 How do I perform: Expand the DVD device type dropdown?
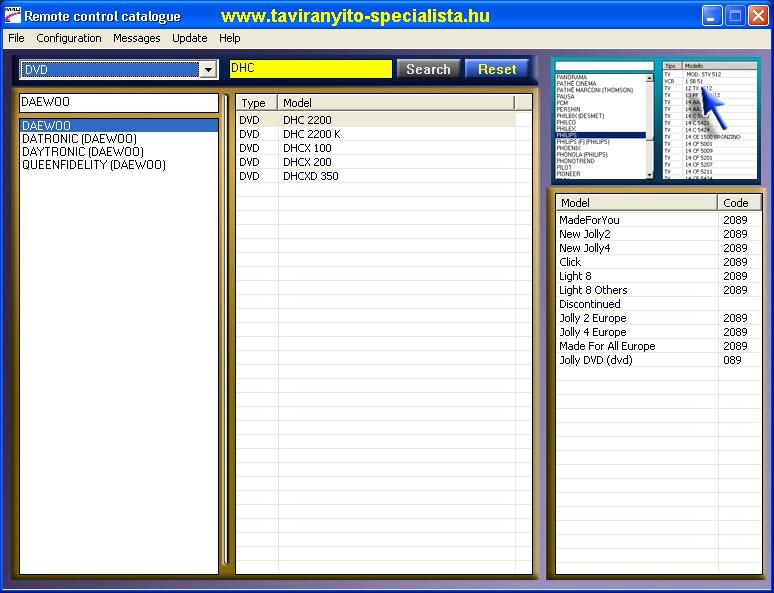click(208, 70)
